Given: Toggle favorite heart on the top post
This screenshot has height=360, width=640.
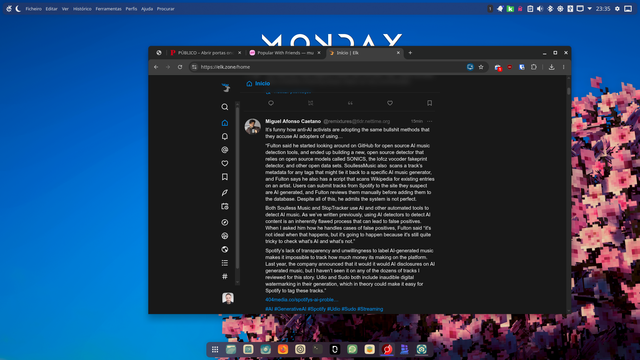Looking at the screenshot, I should point(390,103).
